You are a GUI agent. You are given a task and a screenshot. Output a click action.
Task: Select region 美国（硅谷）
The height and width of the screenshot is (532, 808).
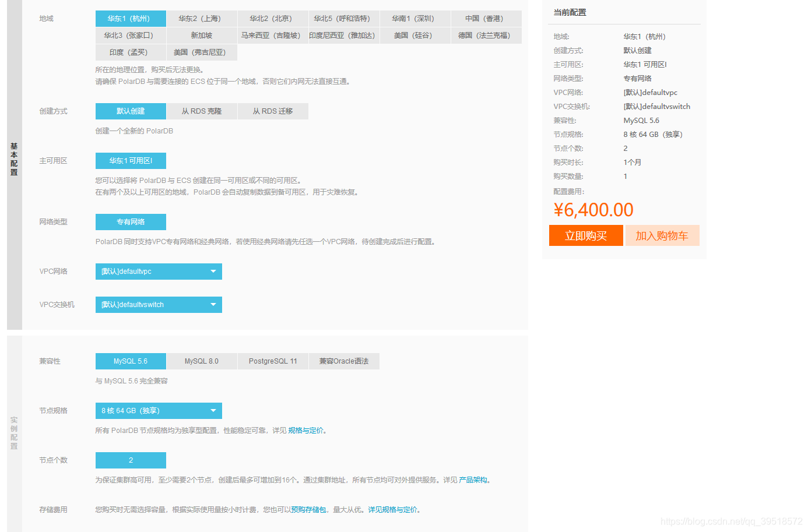pyautogui.click(x=415, y=36)
